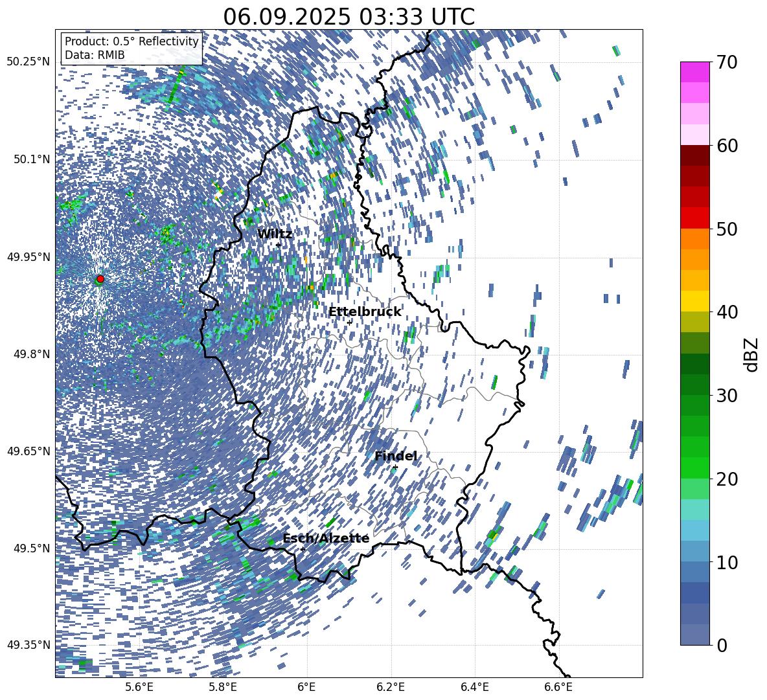Click the longitude label 6.2°E
Screen dimensions: 767x700
click(x=391, y=687)
